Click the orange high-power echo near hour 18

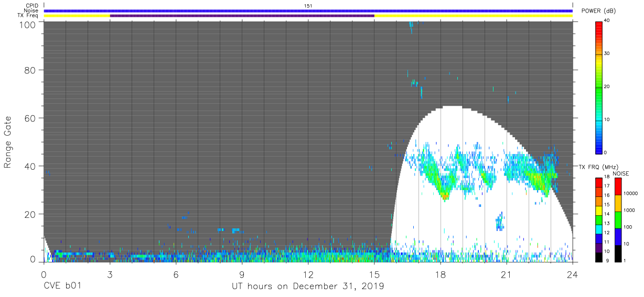[x=445, y=196]
